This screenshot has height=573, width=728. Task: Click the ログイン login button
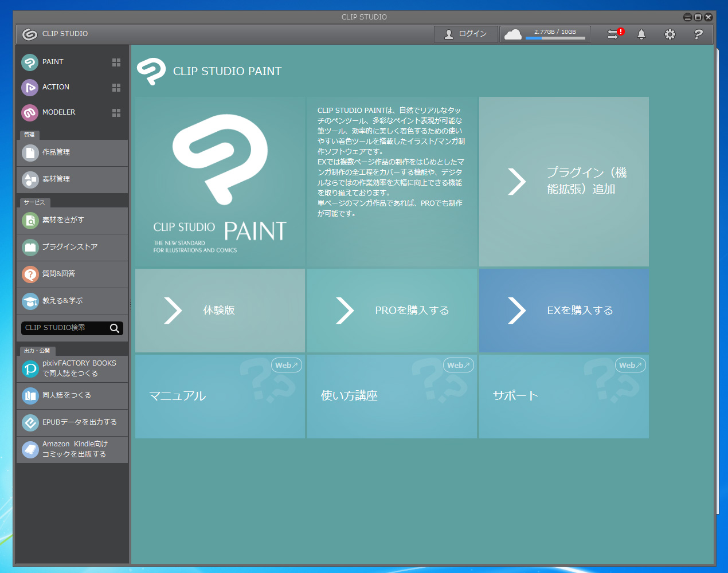pos(465,34)
